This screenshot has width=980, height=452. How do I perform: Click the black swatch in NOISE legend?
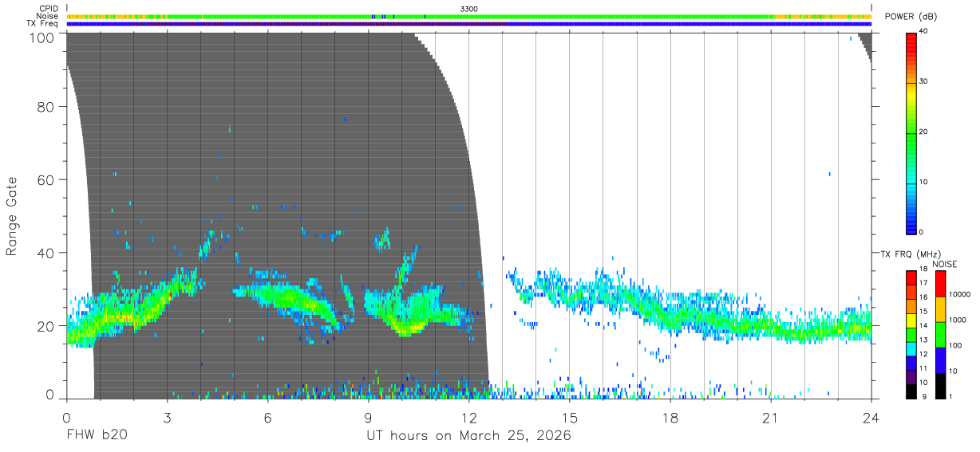click(x=939, y=385)
